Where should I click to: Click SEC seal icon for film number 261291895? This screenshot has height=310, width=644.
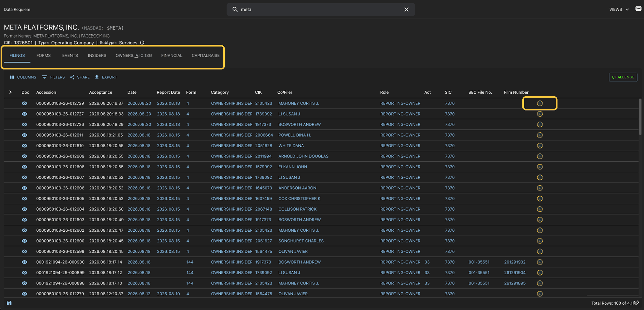coord(540,283)
